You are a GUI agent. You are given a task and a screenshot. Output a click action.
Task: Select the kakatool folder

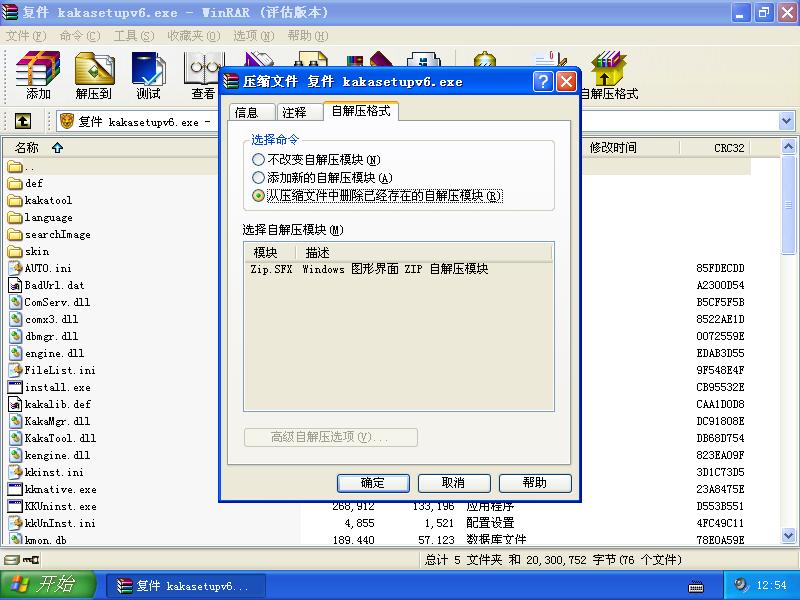pyautogui.click(x=40, y=200)
